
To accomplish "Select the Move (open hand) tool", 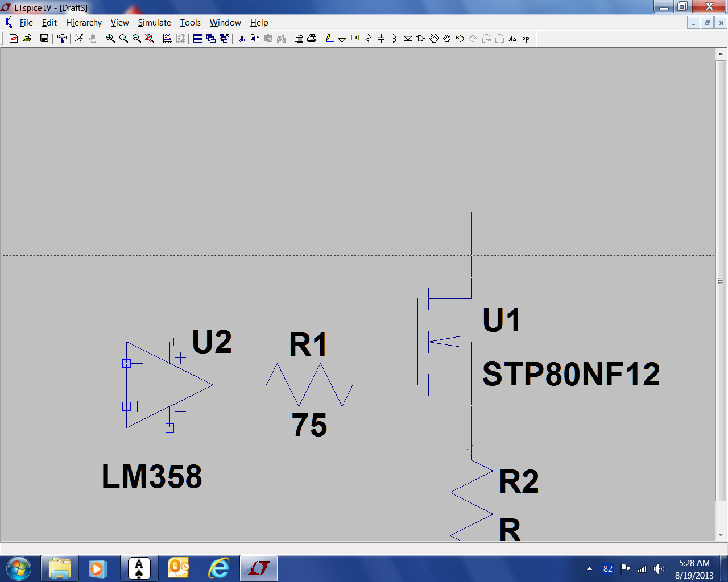I will (434, 39).
